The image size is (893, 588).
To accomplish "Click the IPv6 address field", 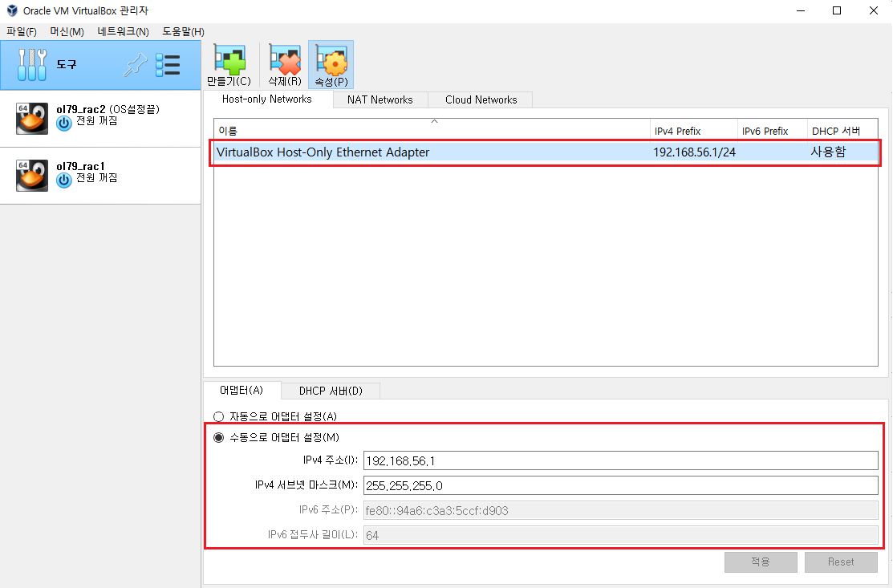I will 621,510.
